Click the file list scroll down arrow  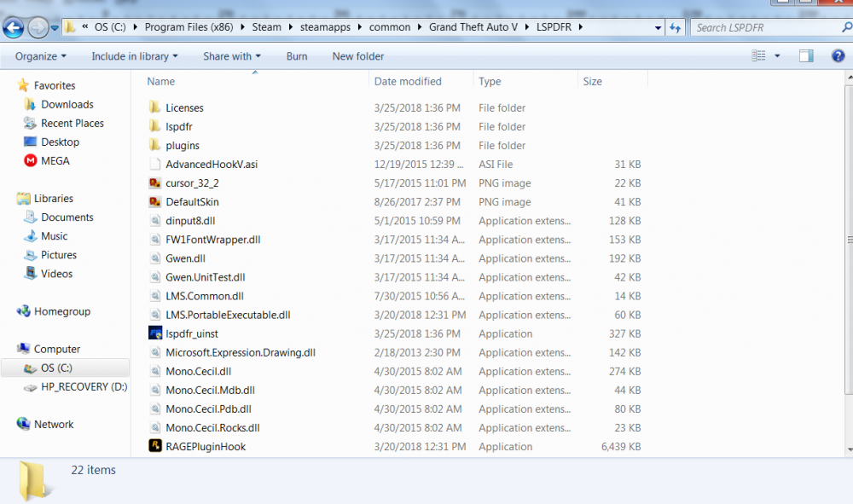point(850,449)
